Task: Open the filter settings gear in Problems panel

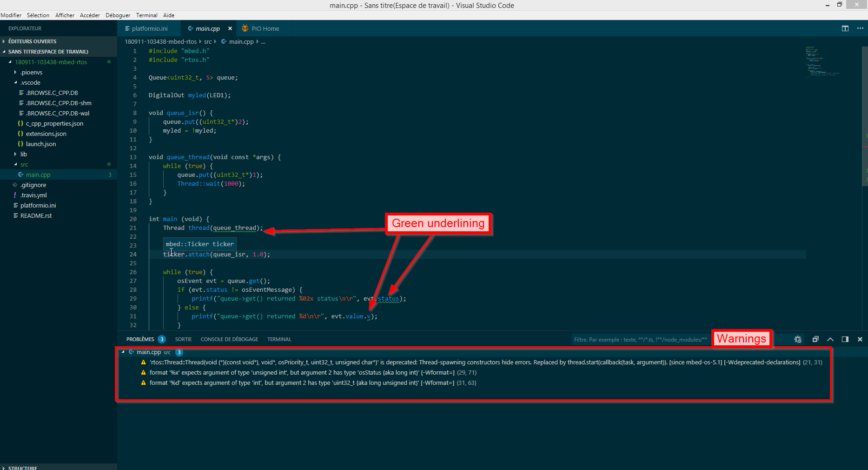Action: click(798, 339)
